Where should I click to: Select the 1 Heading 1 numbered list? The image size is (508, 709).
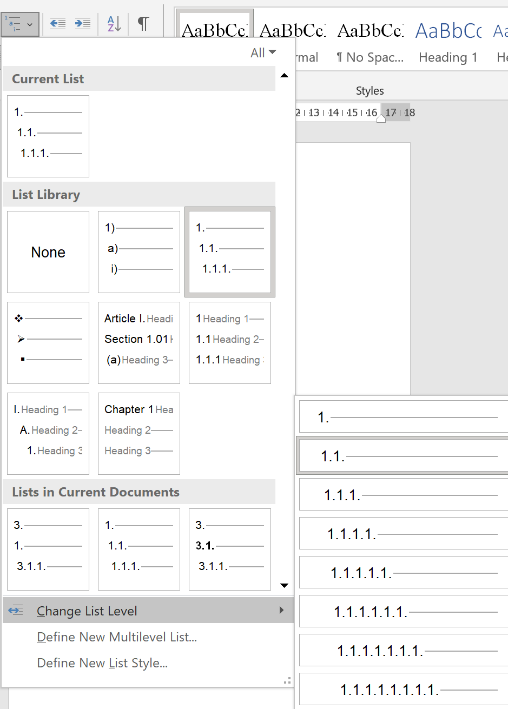coord(230,343)
